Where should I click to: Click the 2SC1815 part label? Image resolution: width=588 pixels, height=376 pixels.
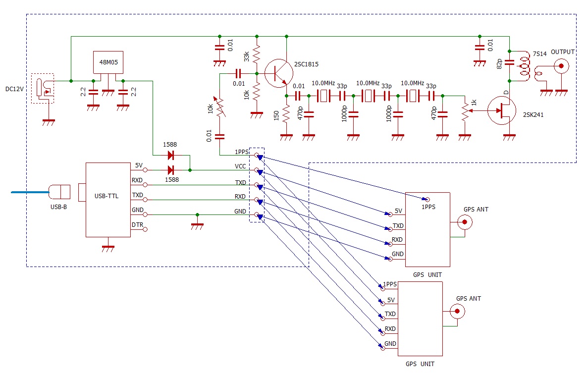306,64
